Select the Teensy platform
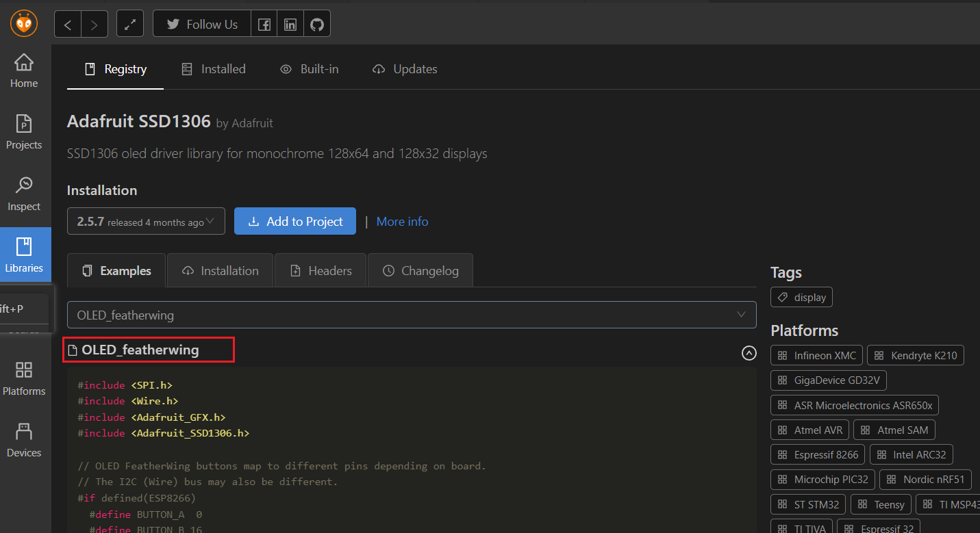 [x=881, y=505]
